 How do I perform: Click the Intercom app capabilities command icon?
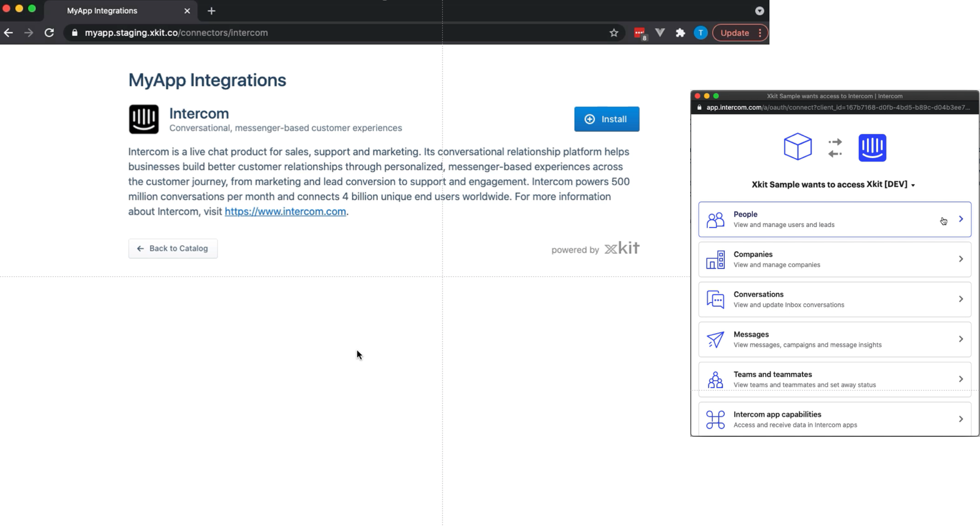tap(715, 420)
